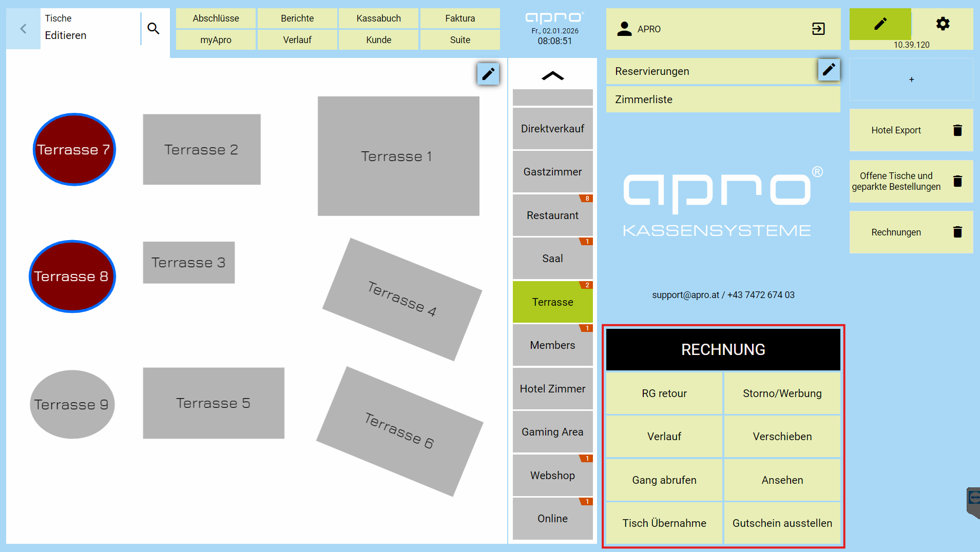Click Storno/Werbung
The height and width of the screenshot is (552, 980).
(x=782, y=393)
